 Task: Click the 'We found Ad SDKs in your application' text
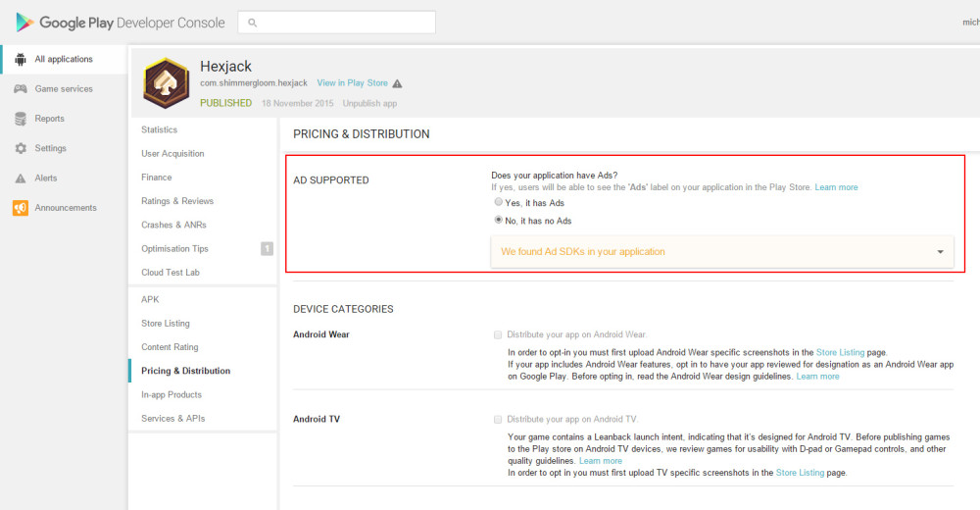click(582, 251)
